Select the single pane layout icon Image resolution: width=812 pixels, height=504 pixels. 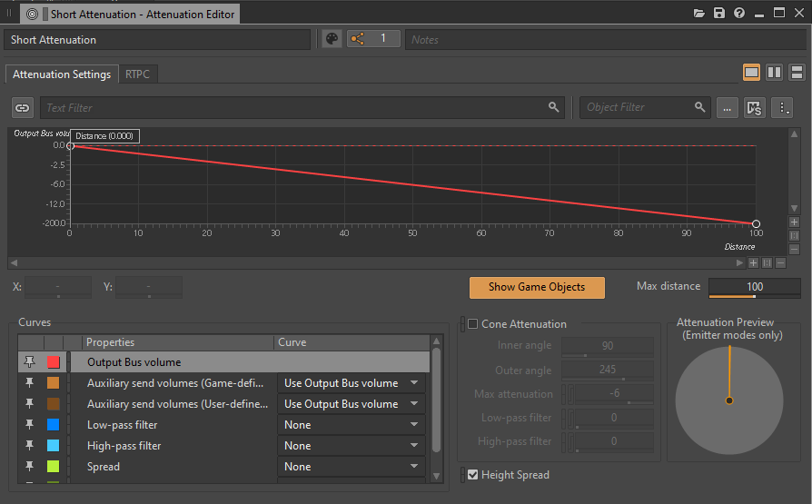pyautogui.click(x=751, y=73)
